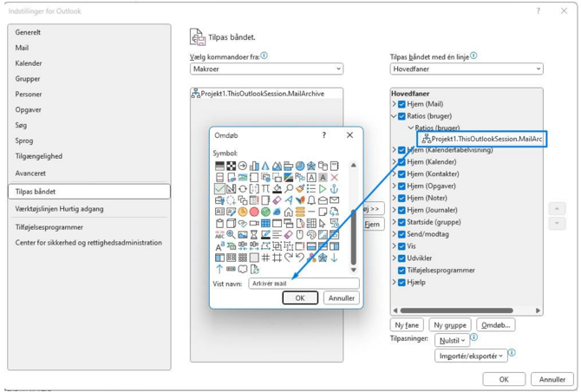The image size is (581, 392).
Task: Expand the Importér/eksportér dropdown
Action: point(471,356)
